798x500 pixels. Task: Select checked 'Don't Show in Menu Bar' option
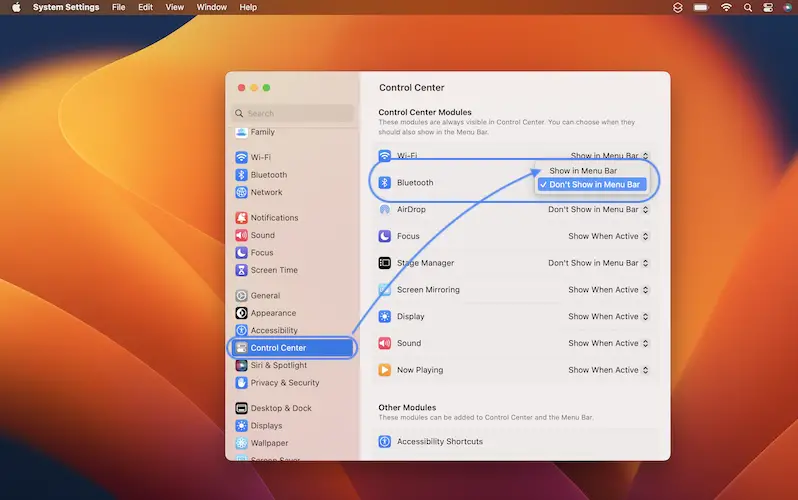coord(594,184)
